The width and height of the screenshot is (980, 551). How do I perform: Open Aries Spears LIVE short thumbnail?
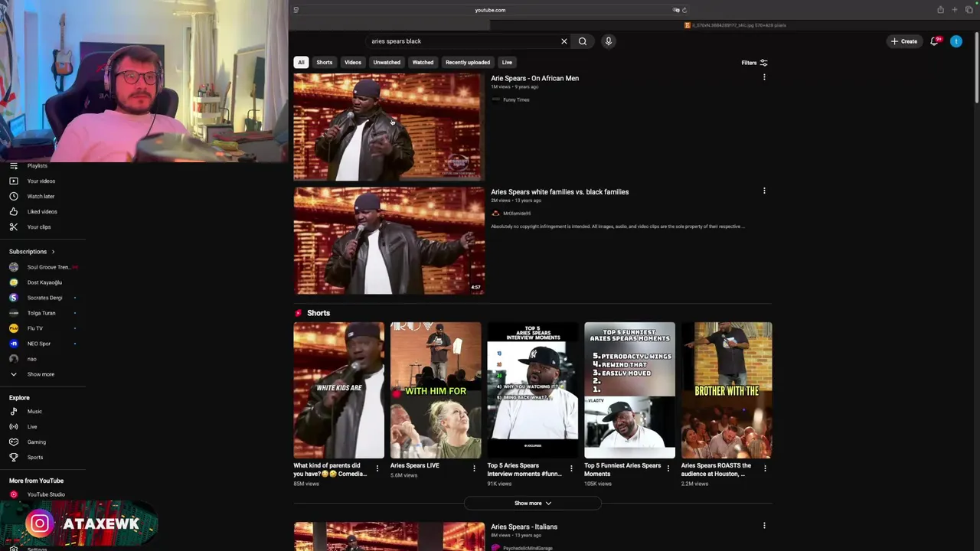[x=436, y=390]
